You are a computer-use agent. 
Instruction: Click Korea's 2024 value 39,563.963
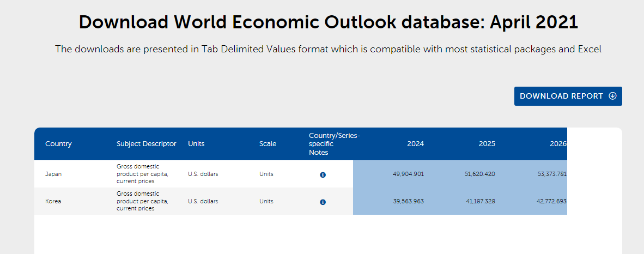click(408, 201)
